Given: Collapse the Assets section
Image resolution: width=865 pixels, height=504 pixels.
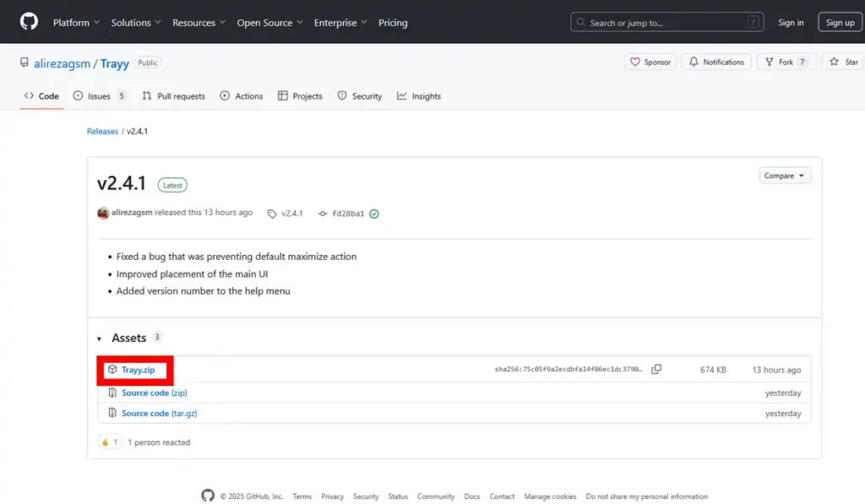Looking at the screenshot, I should tap(100, 339).
